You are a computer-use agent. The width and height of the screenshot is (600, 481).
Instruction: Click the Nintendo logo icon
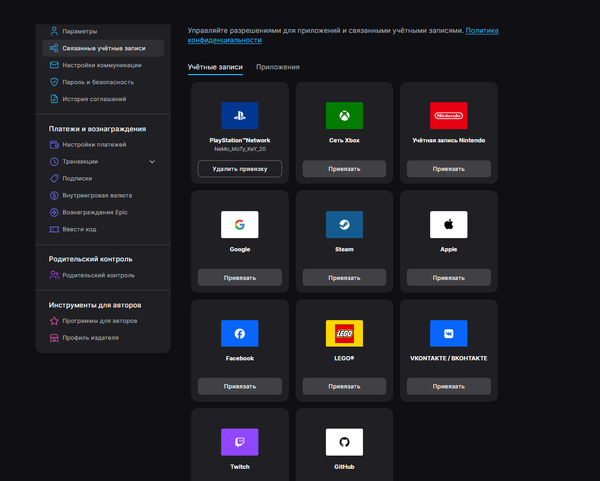coord(448,115)
